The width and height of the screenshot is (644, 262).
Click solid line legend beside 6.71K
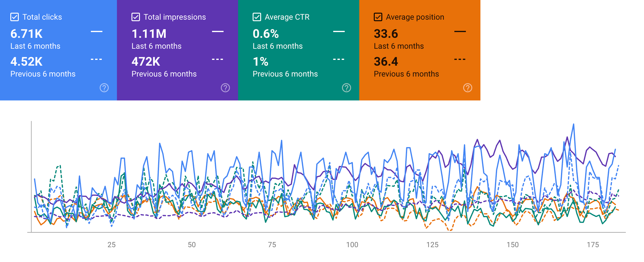coord(97,31)
